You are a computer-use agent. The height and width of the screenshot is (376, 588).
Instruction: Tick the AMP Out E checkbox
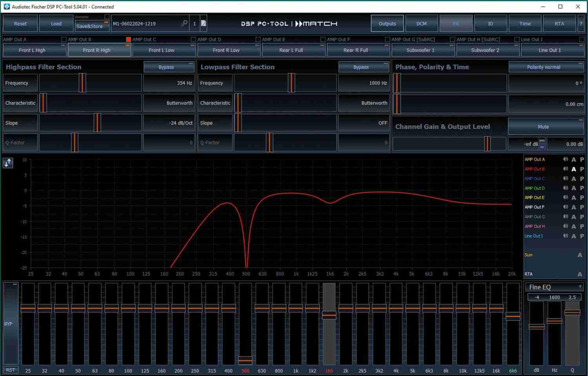click(323, 39)
